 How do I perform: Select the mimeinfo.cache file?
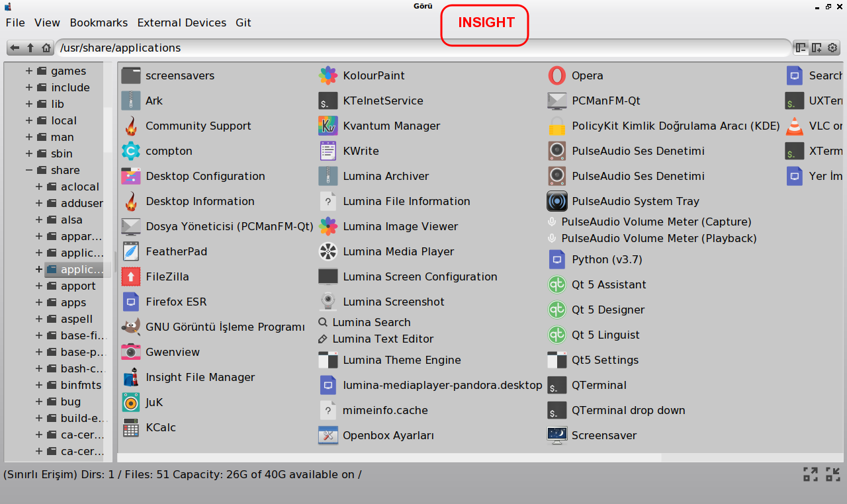[373, 410]
